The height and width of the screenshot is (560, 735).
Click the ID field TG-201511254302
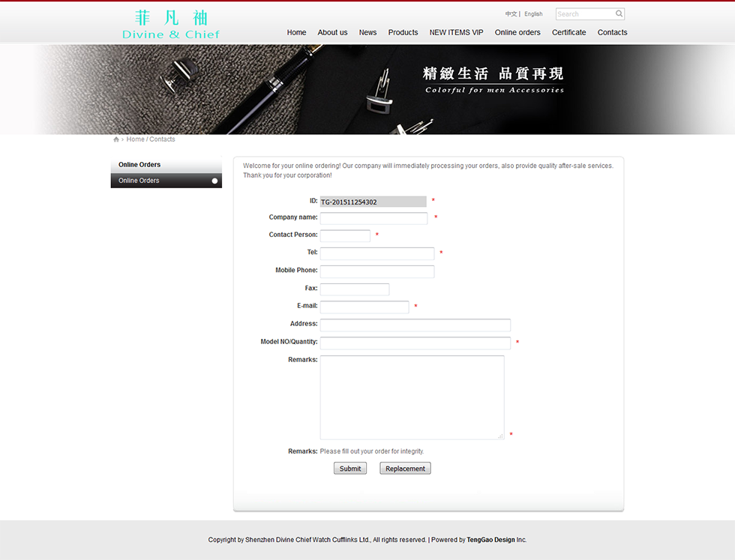point(373,202)
